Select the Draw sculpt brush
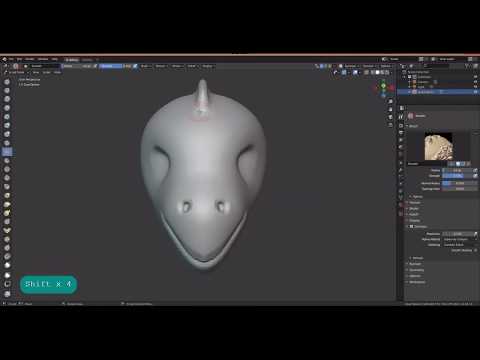The width and height of the screenshot is (480, 360). (x=7, y=82)
